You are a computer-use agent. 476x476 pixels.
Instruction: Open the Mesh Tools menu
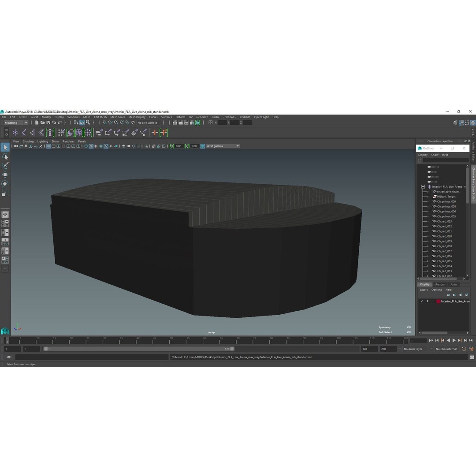[117, 117]
